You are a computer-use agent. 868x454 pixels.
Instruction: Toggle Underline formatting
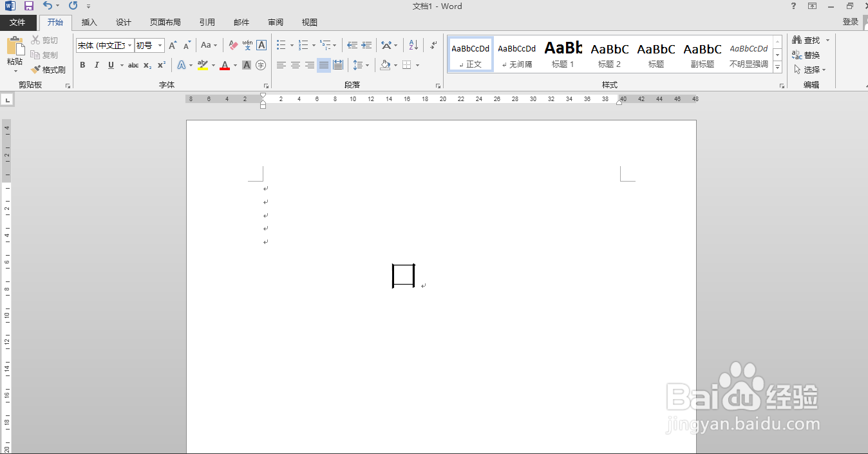pos(111,65)
